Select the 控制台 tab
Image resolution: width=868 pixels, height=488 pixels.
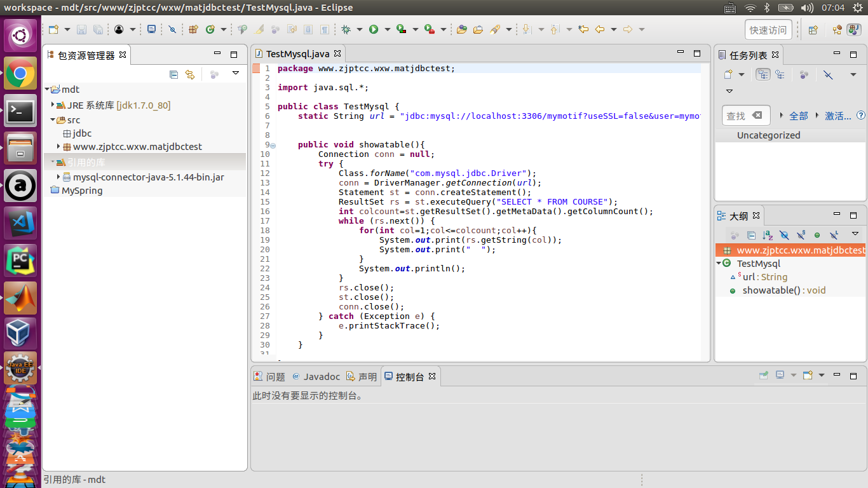coord(410,376)
